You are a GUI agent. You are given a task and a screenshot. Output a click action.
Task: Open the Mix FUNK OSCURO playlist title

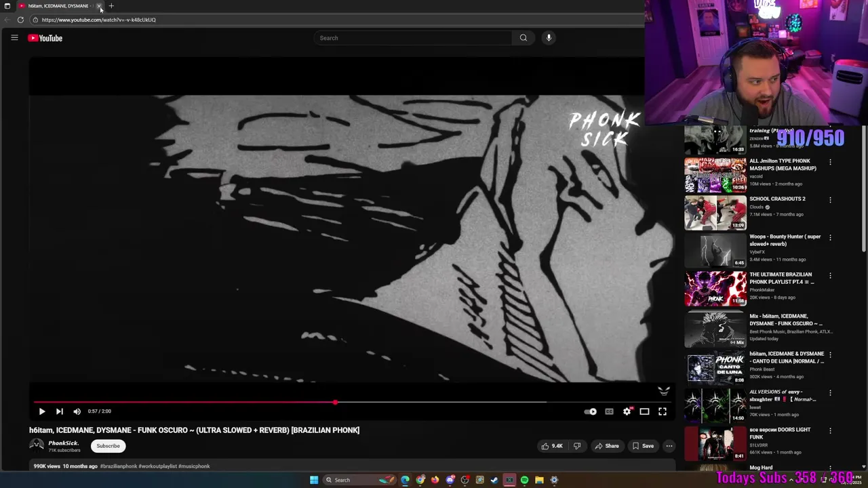click(x=786, y=320)
